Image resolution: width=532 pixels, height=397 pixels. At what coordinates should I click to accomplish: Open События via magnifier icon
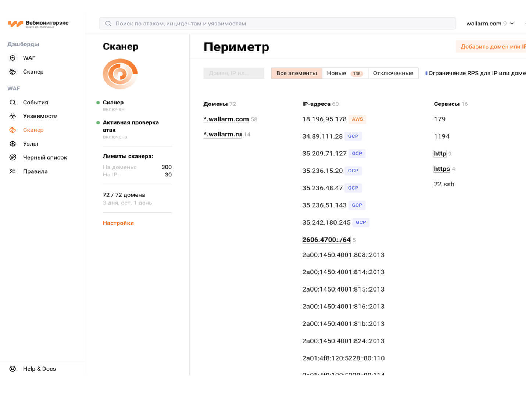click(13, 103)
